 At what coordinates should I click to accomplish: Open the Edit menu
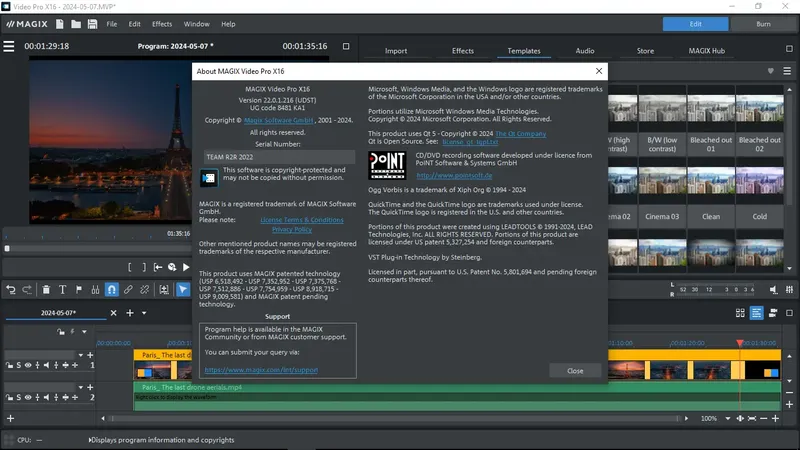(134, 24)
